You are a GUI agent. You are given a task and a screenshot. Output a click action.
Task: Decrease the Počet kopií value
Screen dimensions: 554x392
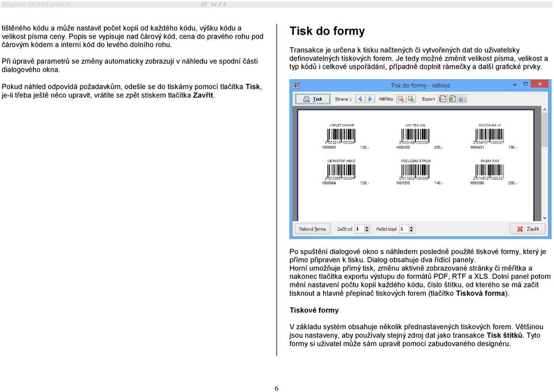click(x=411, y=231)
